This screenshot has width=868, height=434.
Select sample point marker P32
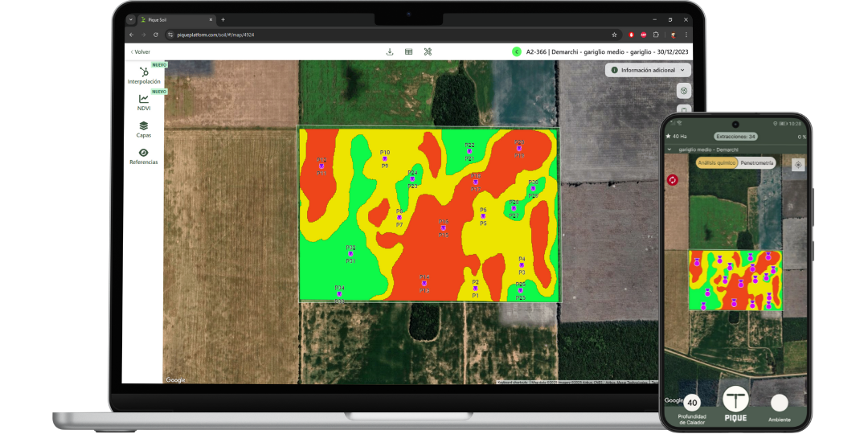(x=350, y=253)
